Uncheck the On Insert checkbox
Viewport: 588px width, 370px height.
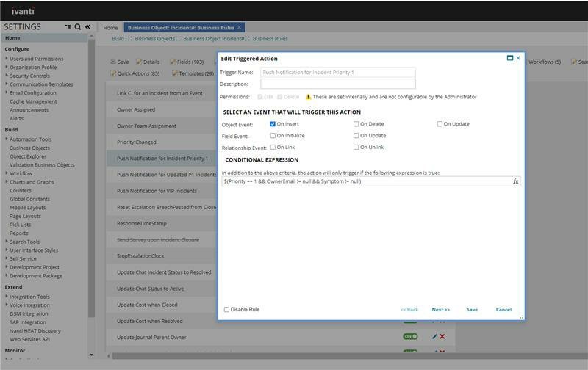click(x=273, y=124)
